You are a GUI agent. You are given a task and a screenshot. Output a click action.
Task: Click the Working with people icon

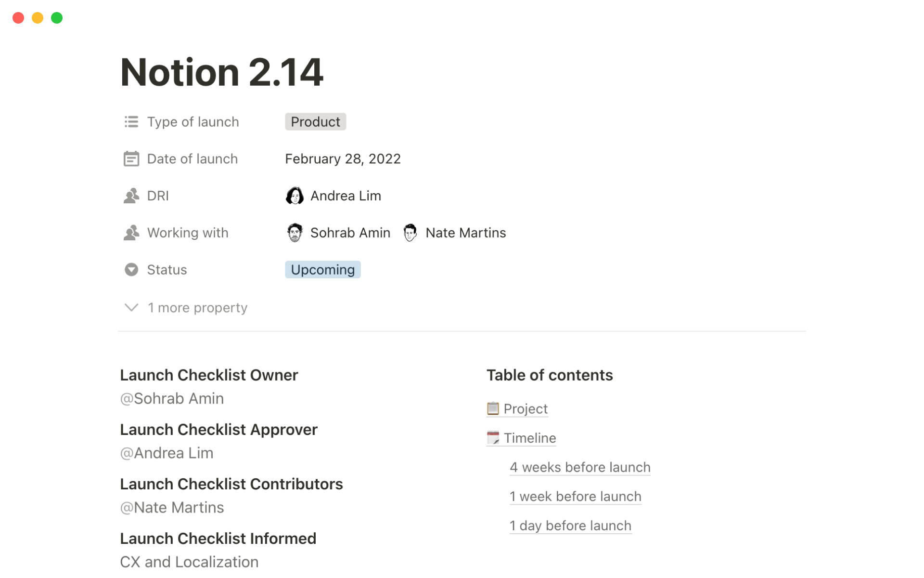[x=131, y=233]
